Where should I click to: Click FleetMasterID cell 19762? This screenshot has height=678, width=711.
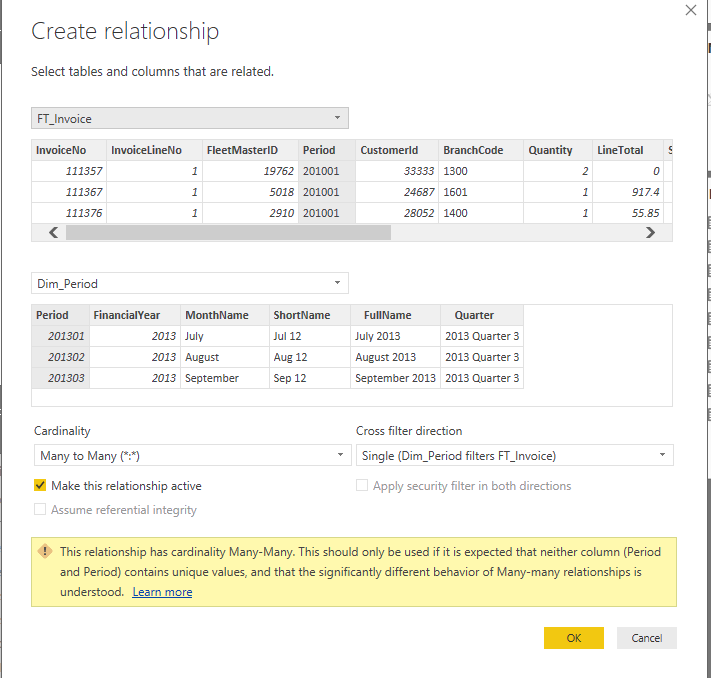click(250, 171)
